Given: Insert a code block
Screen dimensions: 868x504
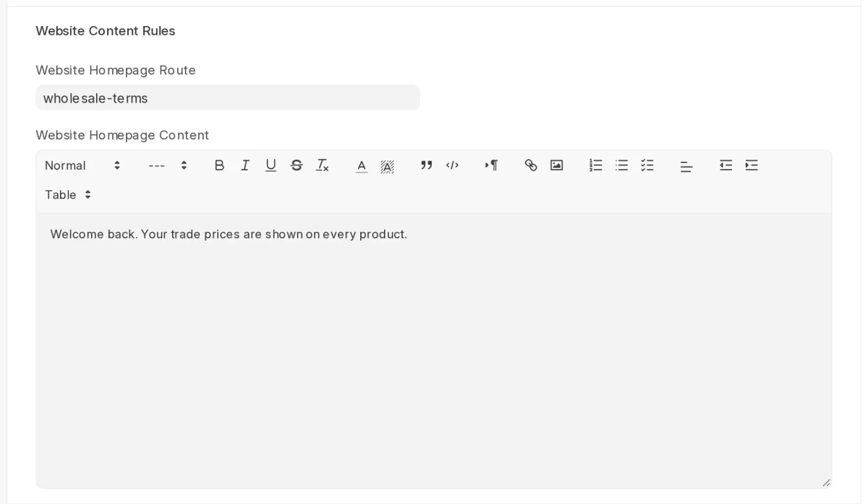Looking at the screenshot, I should (x=452, y=166).
